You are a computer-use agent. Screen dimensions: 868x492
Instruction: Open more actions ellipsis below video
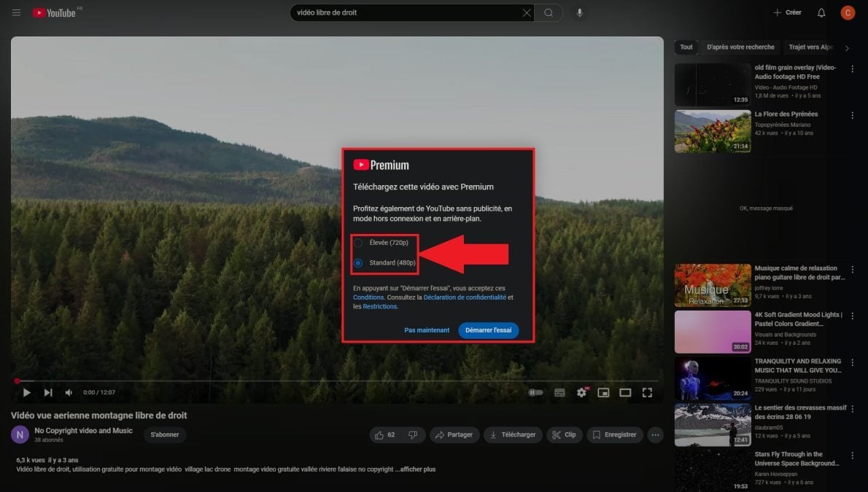click(x=655, y=435)
